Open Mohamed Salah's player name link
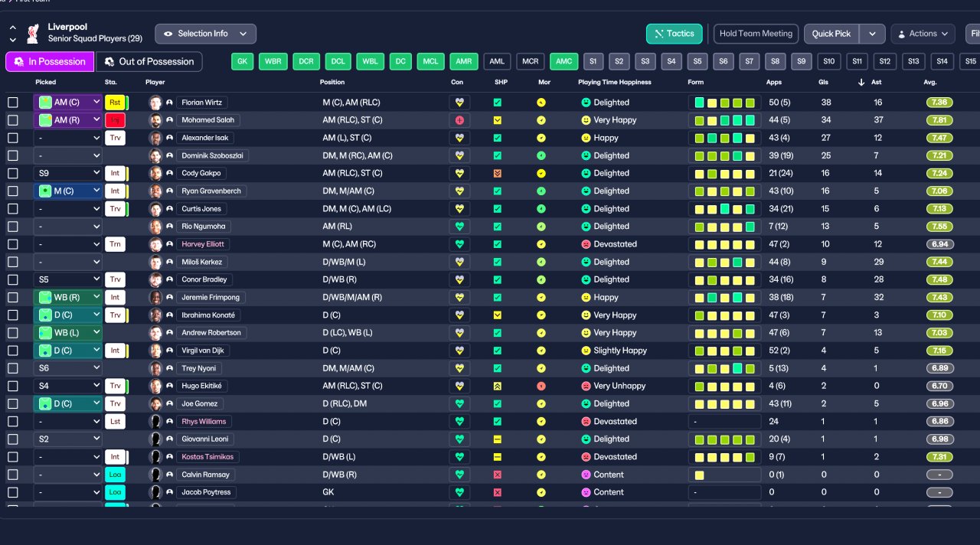Screen dimensions: 980x545 208,120
